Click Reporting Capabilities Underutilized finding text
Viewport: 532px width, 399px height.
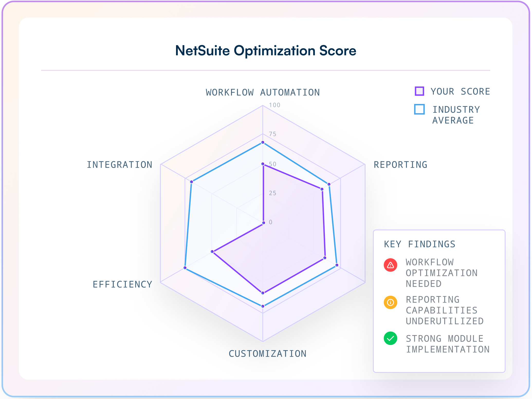pos(445,310)
